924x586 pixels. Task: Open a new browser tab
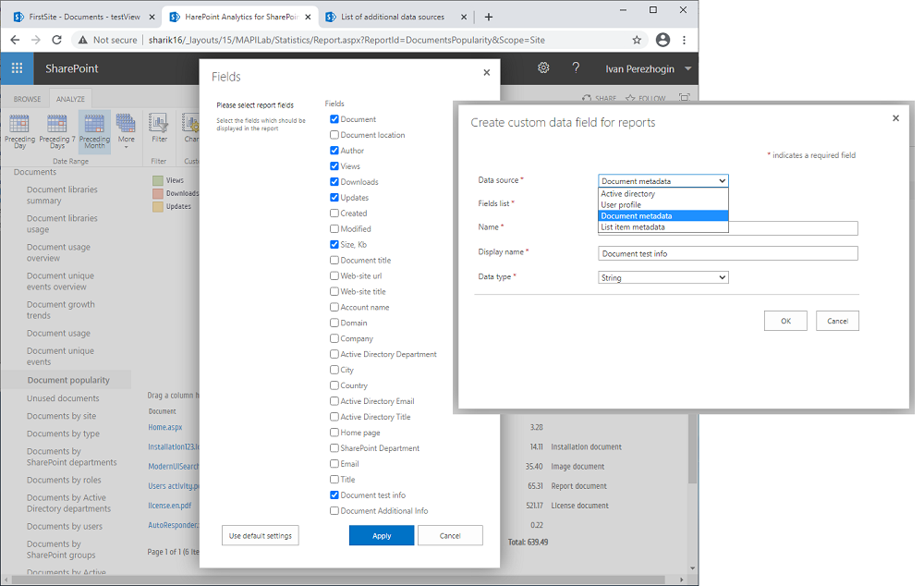[x=489, y=17]
